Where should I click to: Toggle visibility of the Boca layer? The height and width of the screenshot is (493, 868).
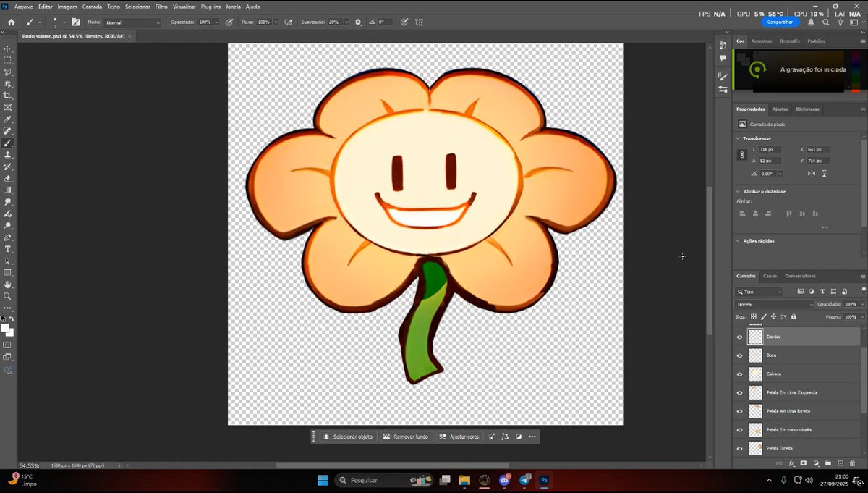pos(739,355)
